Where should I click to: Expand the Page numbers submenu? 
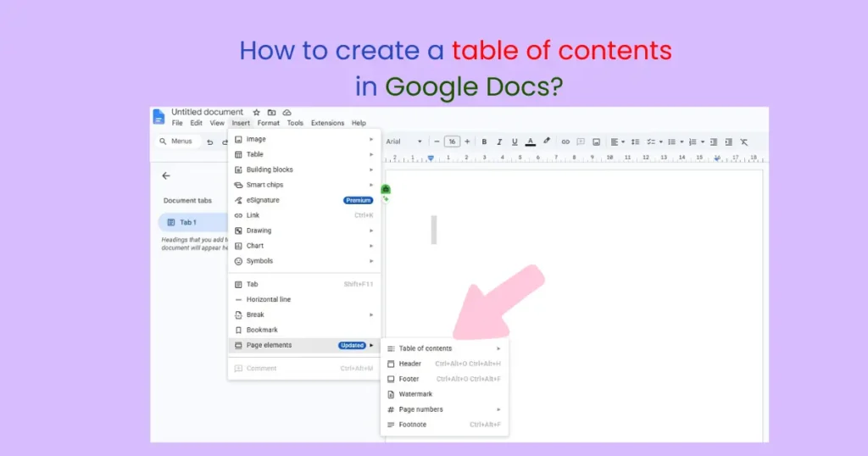point(444,409)
